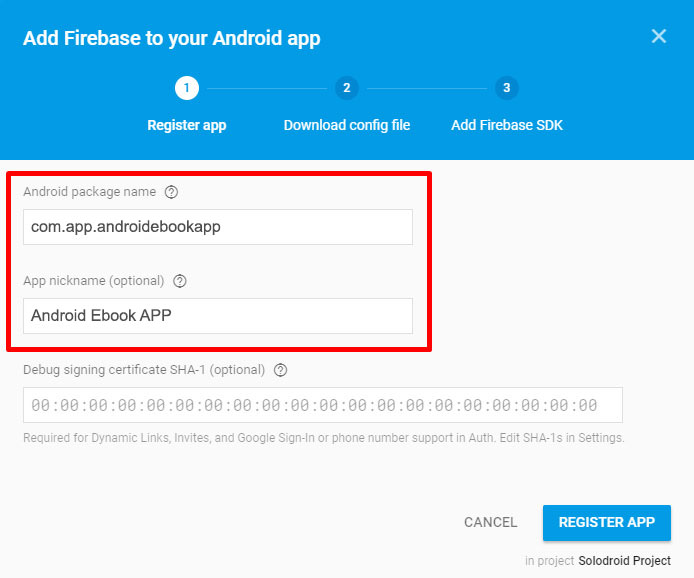Click the step 1 circle icon
Image resolution: width=694 pixels, height=578 pixels.
click(186, 88)
